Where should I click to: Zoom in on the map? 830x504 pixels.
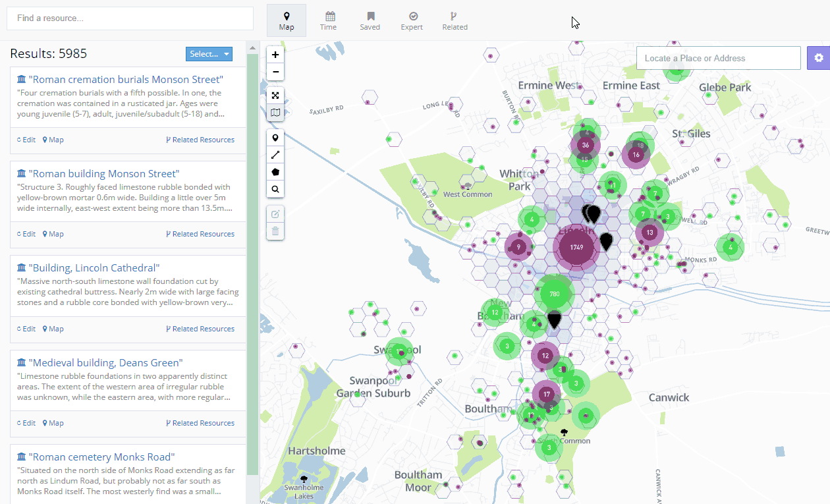click(275, 55)
